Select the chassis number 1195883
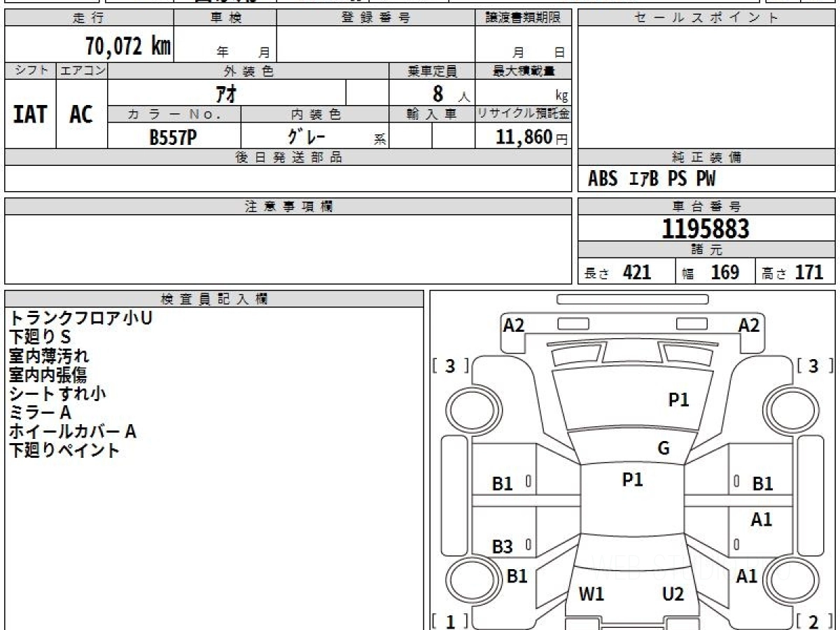This screenshot has height=630, width=840. (706, 228)
